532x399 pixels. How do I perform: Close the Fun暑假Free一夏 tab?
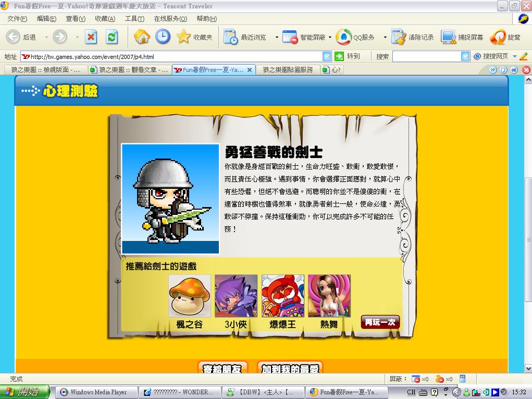(250, 70)
